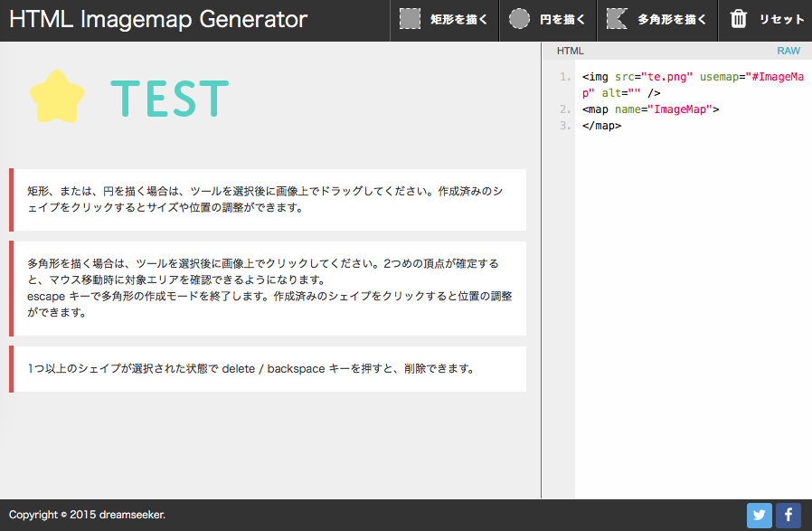The width and height of the screenshot is (812, 531).
Task: Click line number 3 in code gutter
Action: click(x=565, y=126)
